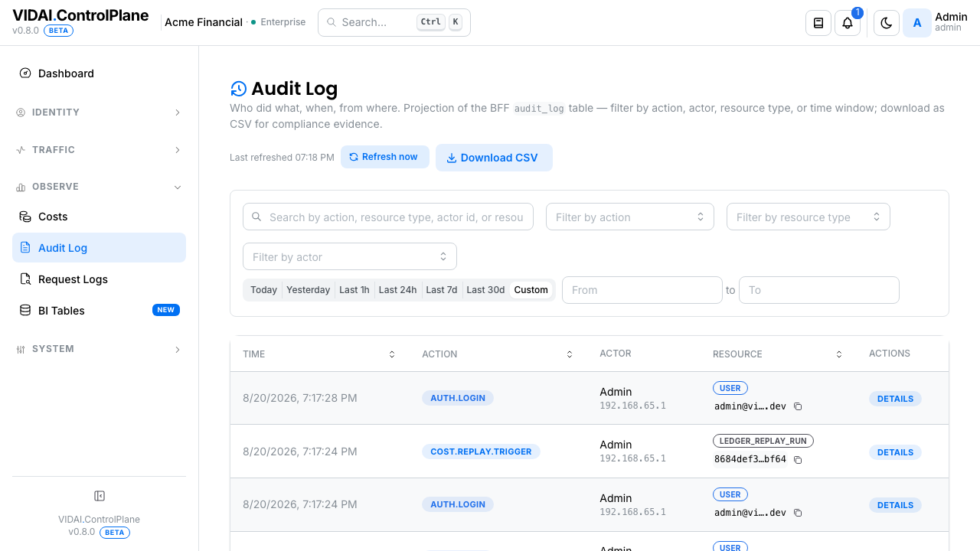
Task: View Details for the 7:17:24 PM AUTH.LOGIN entry
Action: (895, 505)
